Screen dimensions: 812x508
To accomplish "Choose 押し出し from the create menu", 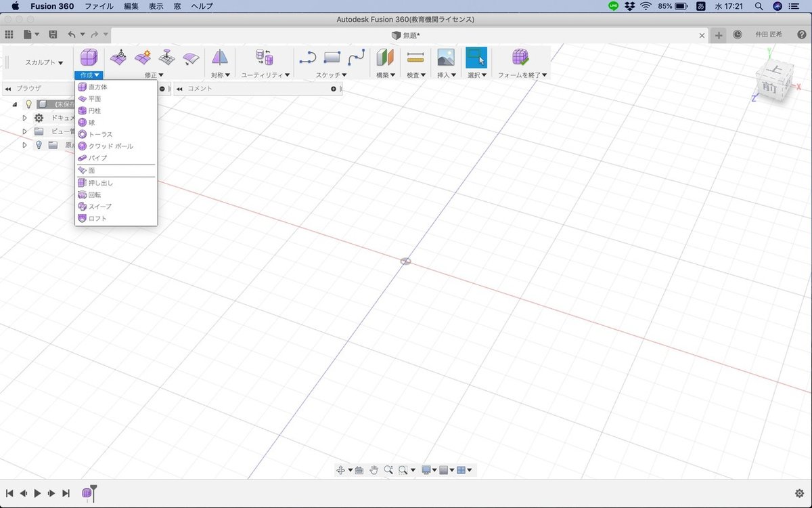I will (x=116, y=183).
